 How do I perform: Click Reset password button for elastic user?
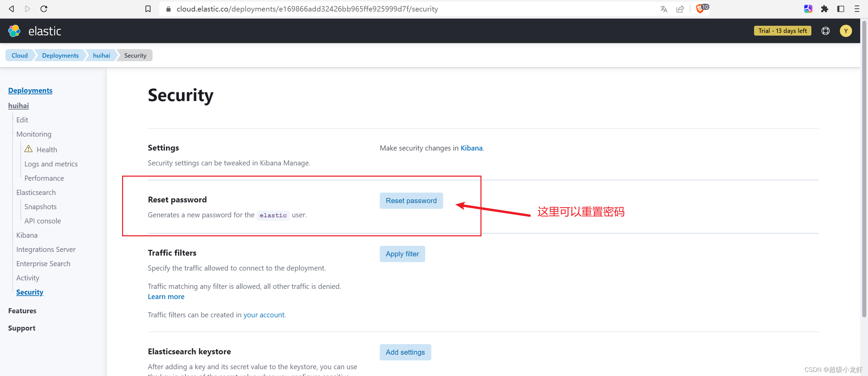[411, 200]
